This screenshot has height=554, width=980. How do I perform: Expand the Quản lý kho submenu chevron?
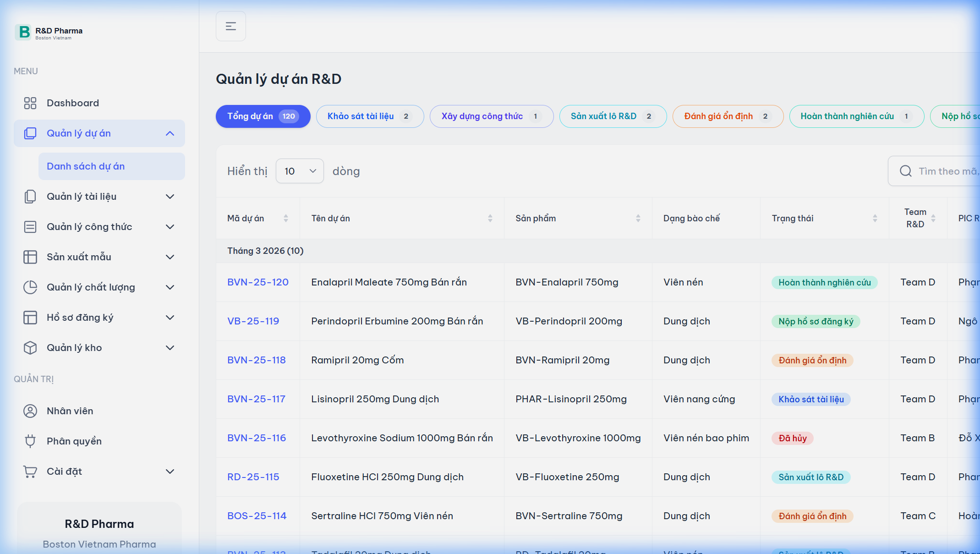point(170,347)
